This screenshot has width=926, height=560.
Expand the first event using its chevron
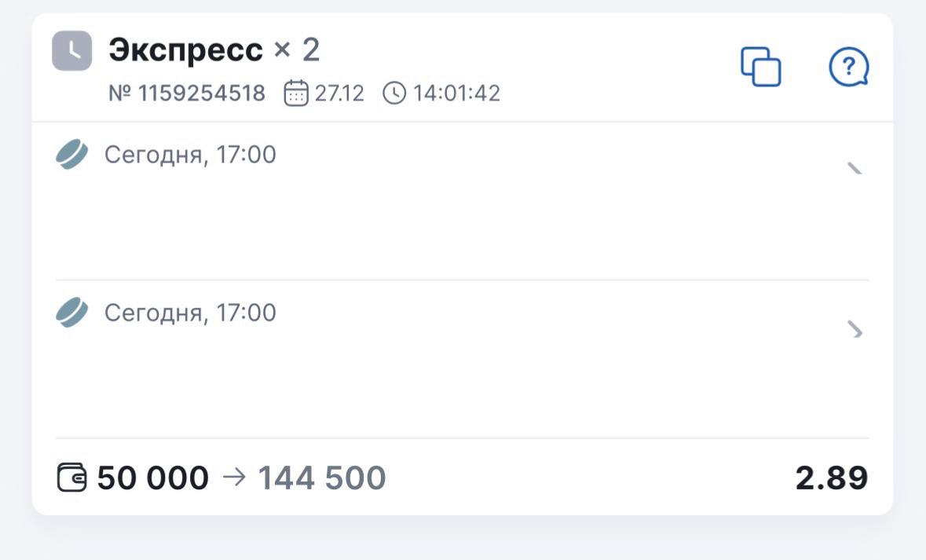(x=855, y=168)
